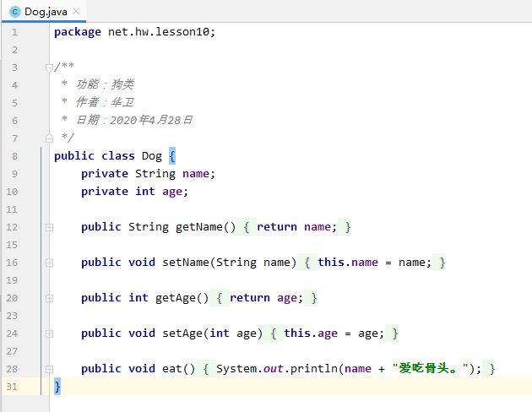Expand the getName() method fold at line 12
Image resolution: width=532 pixels, height=412 pixels.
coord(49,227)
